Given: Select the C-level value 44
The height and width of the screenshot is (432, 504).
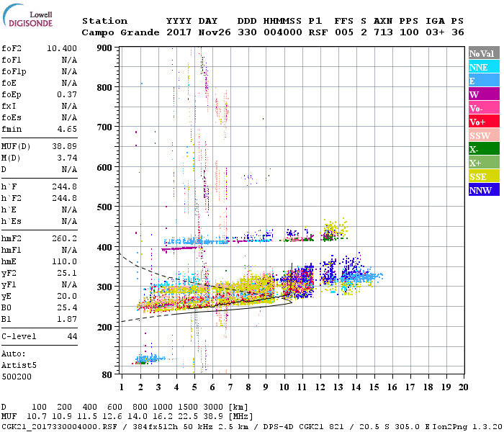Looking at the screenshot, I should coord(72,336).
